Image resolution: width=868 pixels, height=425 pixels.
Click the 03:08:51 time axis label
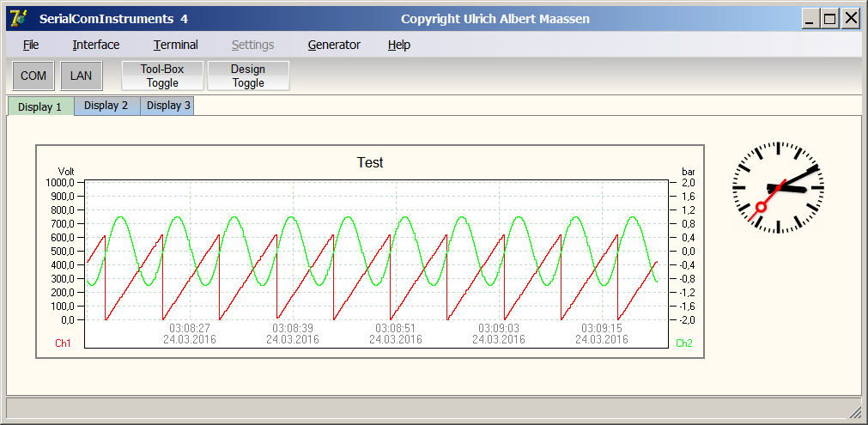click(396, 328)
